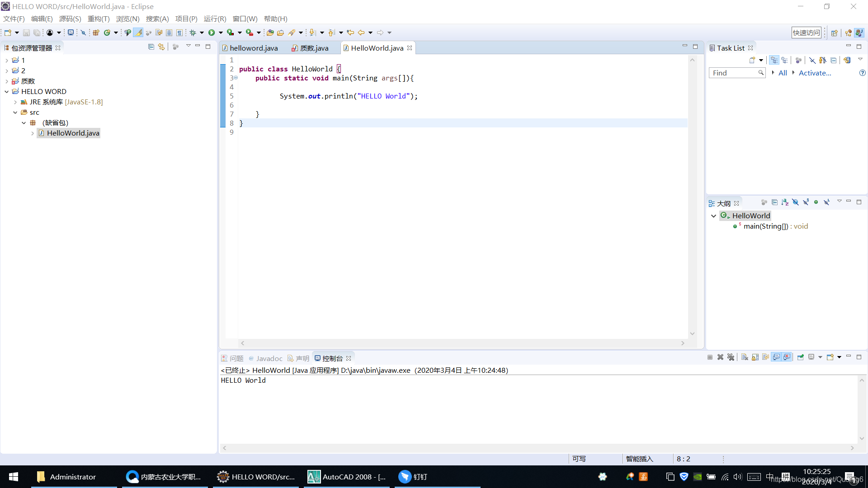The height and width of the screenshot is (488, 868).
Task: Pin the Console view
Action: (800, 357)
